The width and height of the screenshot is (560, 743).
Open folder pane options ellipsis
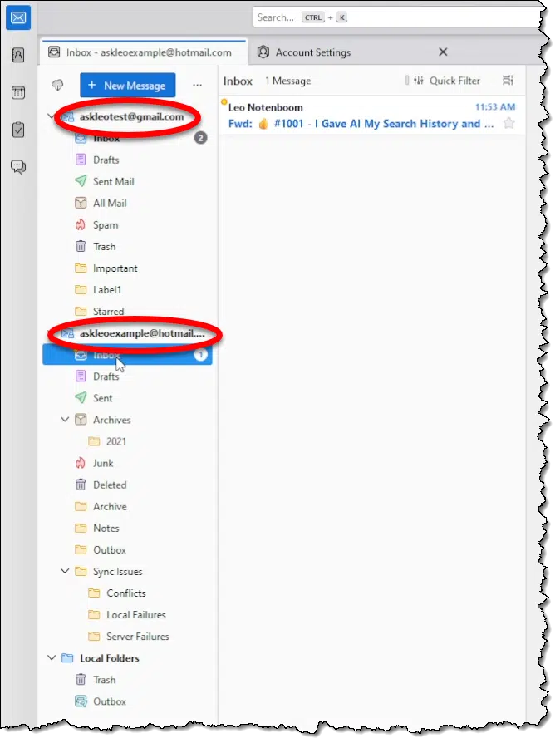tap(197, 86)
